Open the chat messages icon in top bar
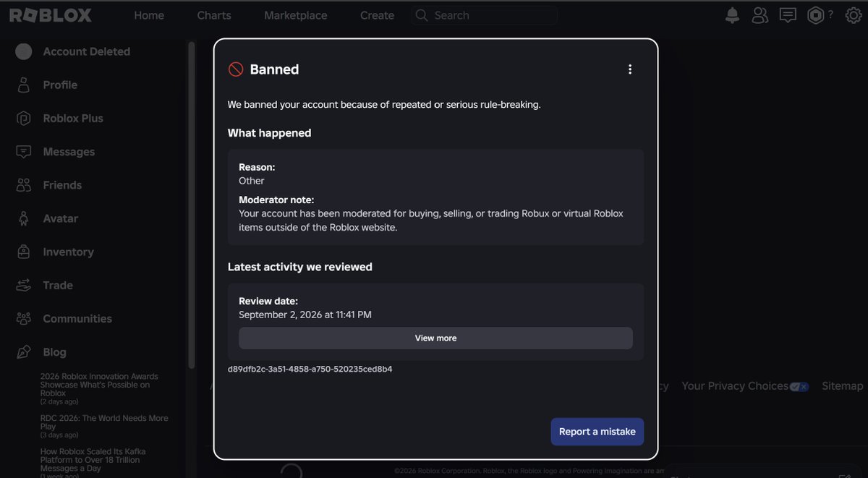This screenshot has width=868, height=478. (788, 15)
